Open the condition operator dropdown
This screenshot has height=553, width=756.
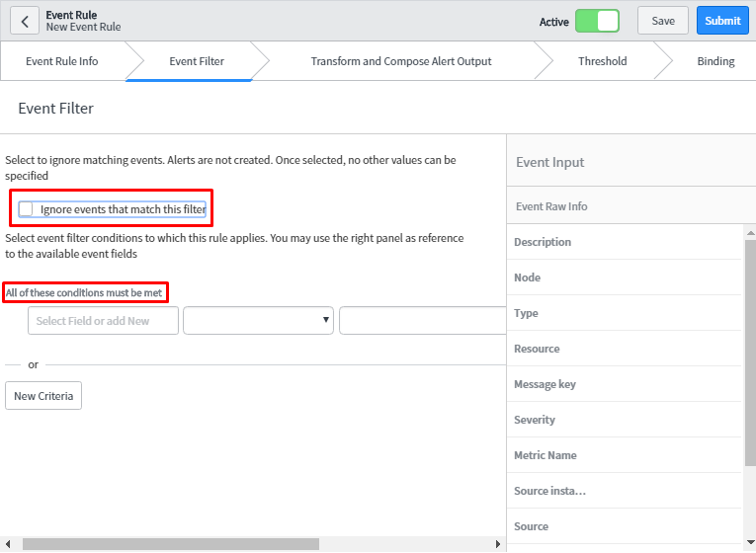coord(258,320)
